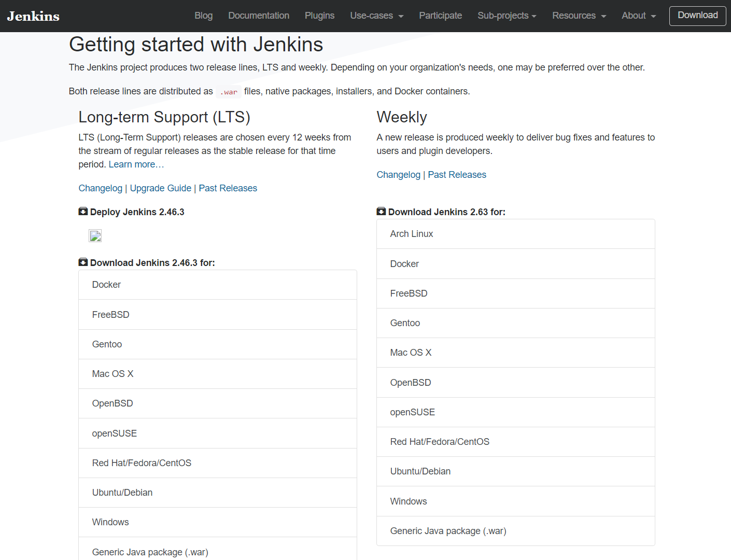Follow the LTS Learn more link

136,164
